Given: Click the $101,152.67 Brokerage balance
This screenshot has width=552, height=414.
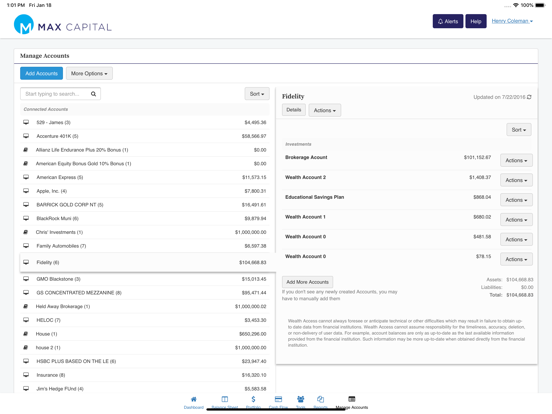Looking at the screenshot, I should (x=477, y=157).
